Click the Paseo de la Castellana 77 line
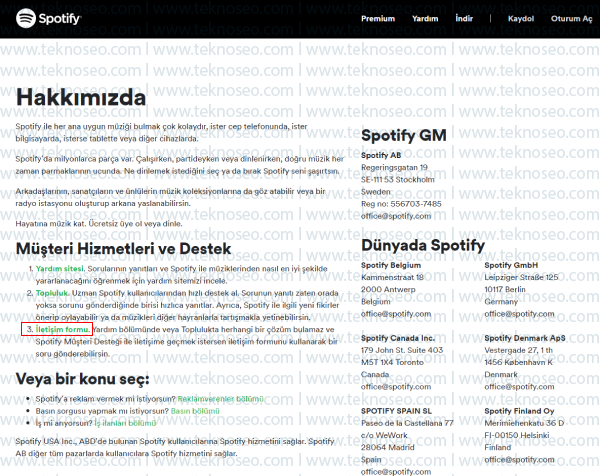 tap(407, 423)
